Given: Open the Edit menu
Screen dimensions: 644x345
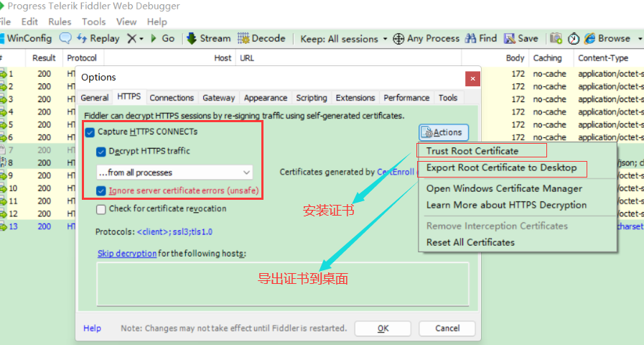Looking at the screenshot, I should [29, 22].
